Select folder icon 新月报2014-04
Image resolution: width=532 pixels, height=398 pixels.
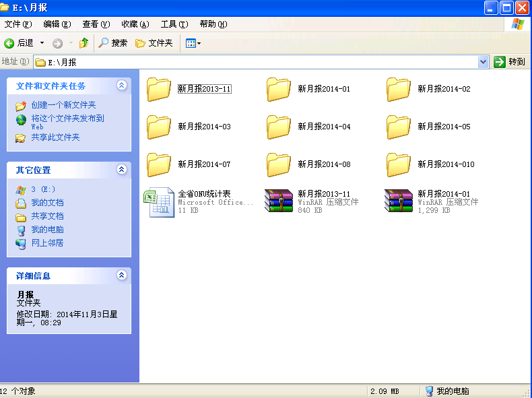coord(278,127)
